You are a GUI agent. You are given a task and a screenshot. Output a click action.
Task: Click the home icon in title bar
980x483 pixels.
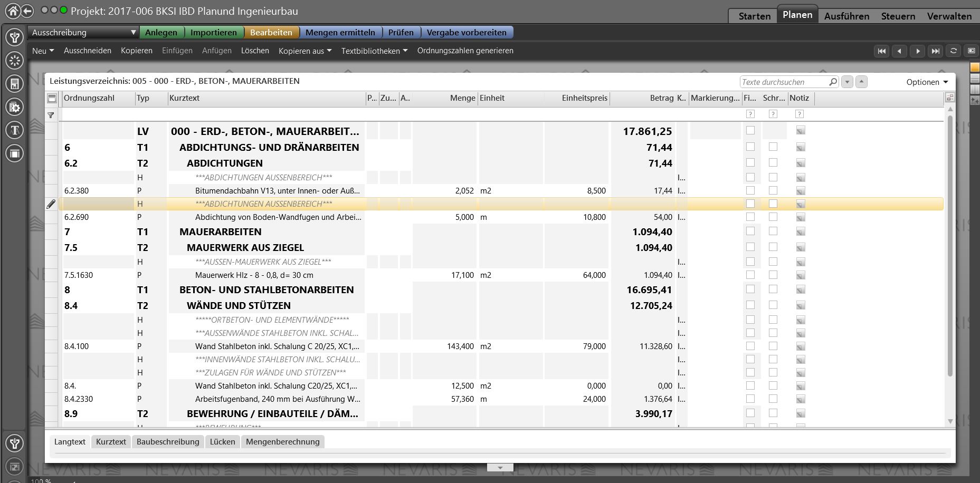[x=13, y=11]
